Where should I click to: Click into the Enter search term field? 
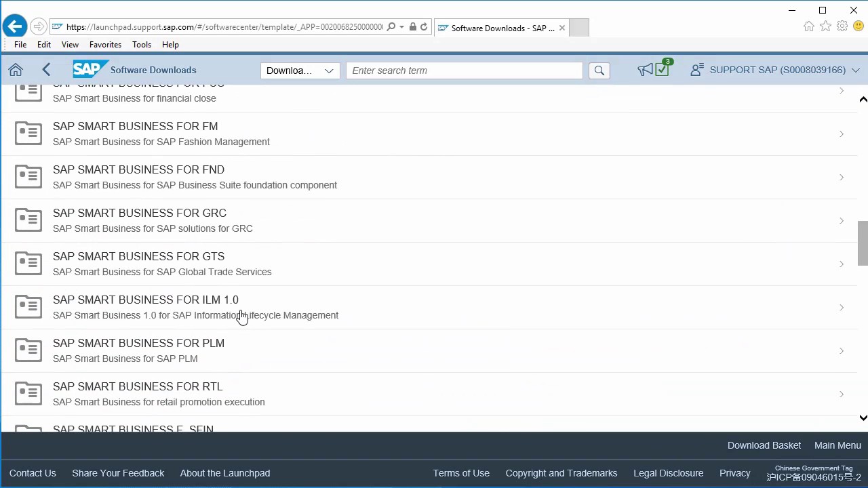465,70
